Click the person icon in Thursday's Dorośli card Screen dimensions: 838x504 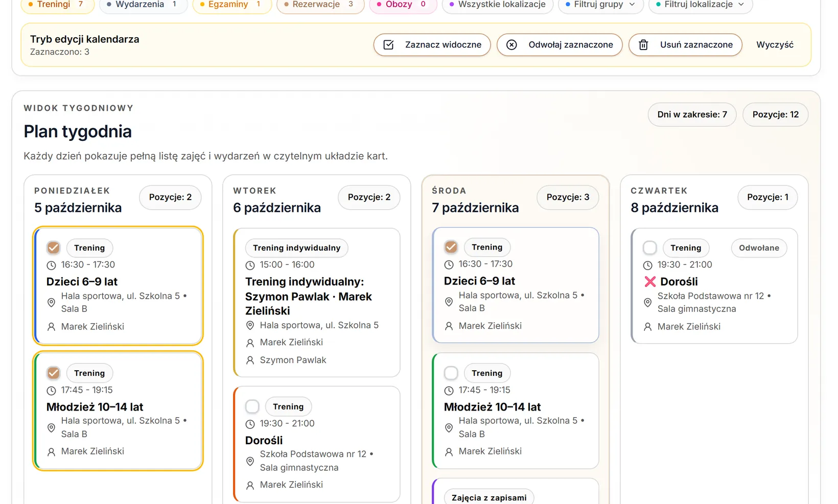coord(647,327)
